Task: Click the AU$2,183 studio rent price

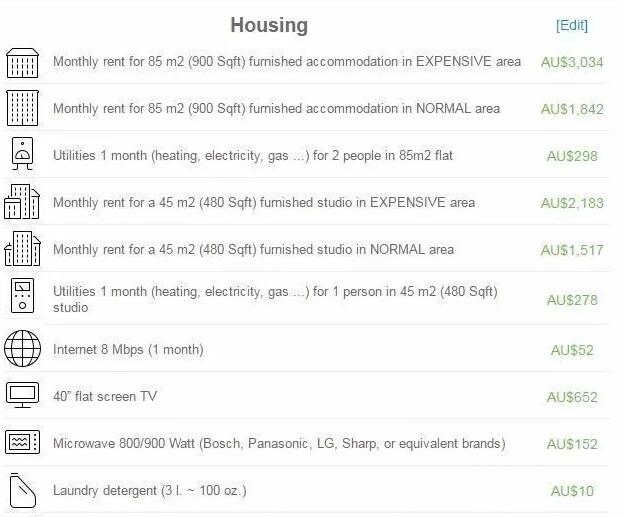Action: coord(572,203)
